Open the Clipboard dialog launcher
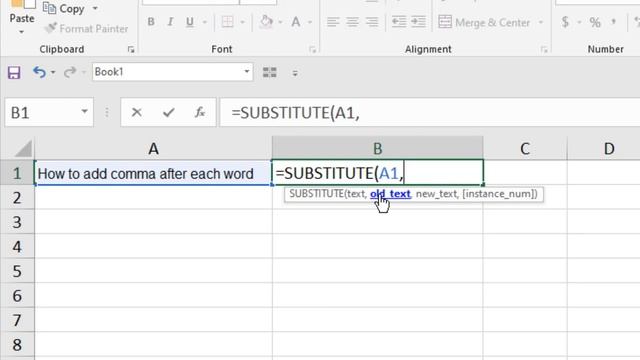640x360 pixels. tap(131, 49)
